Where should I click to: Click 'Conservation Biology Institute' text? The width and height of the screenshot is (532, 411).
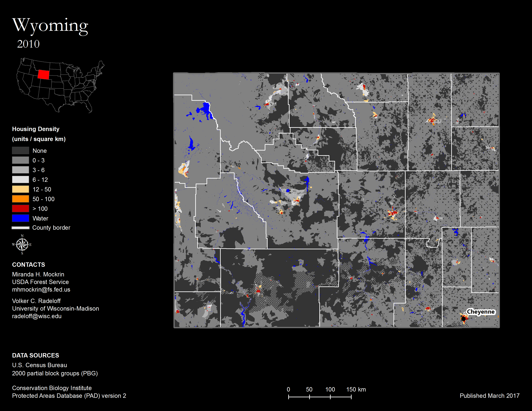tap(52, 388)
